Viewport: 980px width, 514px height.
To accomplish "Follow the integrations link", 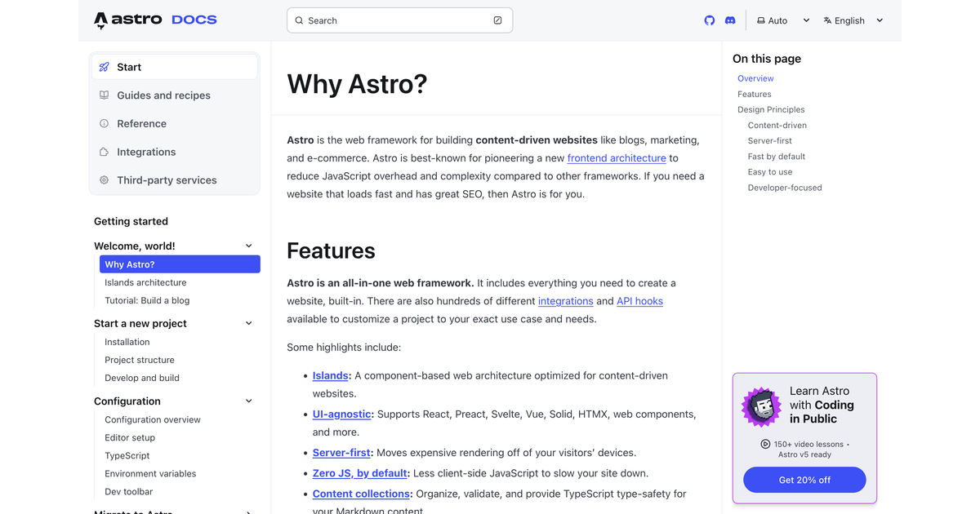I will 566,301.
